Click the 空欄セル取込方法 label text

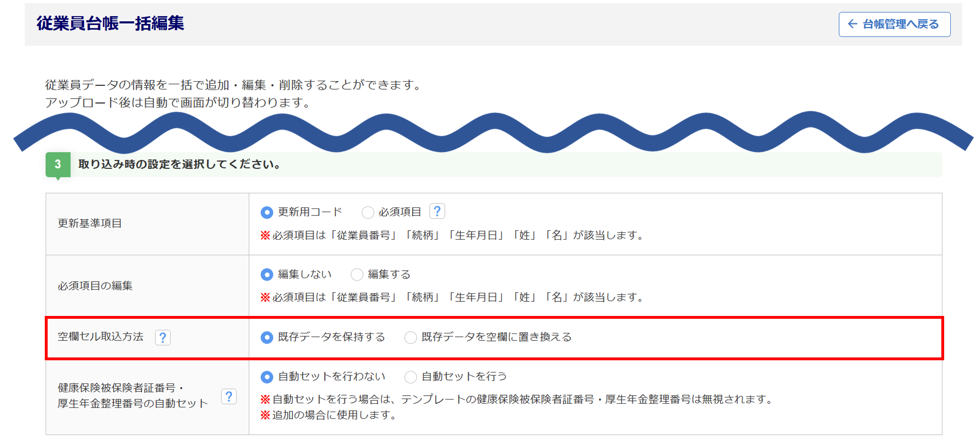click(x=100, y=337)
